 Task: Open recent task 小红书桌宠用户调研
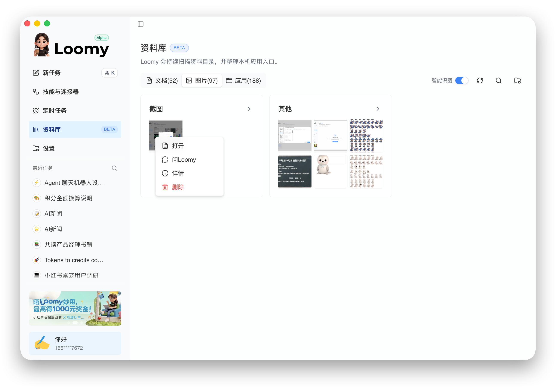pos(75,275)
